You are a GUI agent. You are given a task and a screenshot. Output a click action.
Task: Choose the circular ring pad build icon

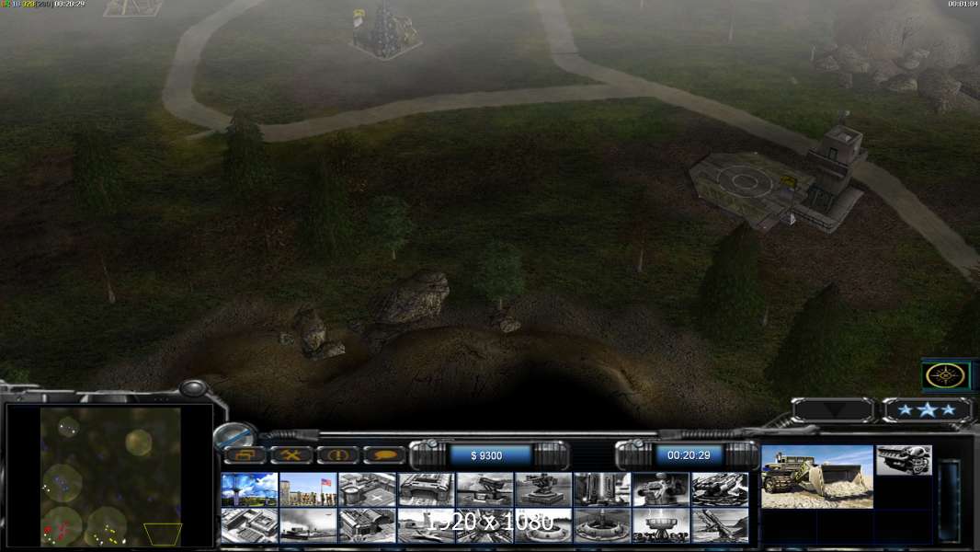602,525
